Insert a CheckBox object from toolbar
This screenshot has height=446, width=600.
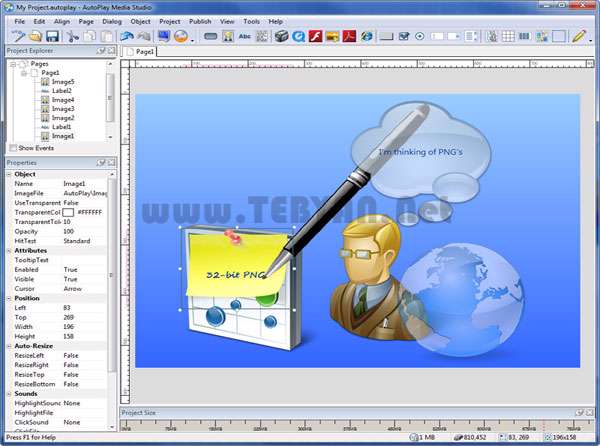click(x=404, y=36)
